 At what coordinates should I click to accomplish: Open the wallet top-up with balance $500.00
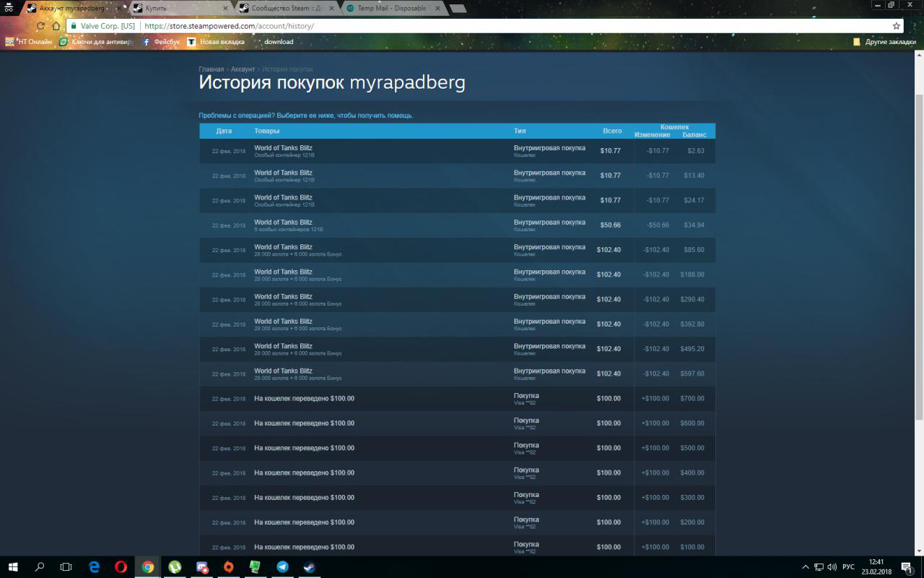click(x=458, y=448)
